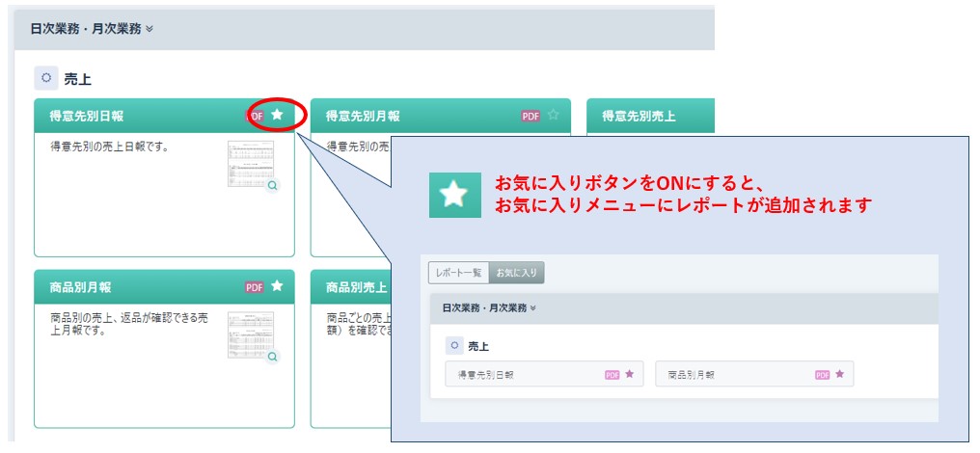Open the PDF icon on 得意先別日報 card
980x453 pixels.
pyautogui.click(x=256, y=116)
